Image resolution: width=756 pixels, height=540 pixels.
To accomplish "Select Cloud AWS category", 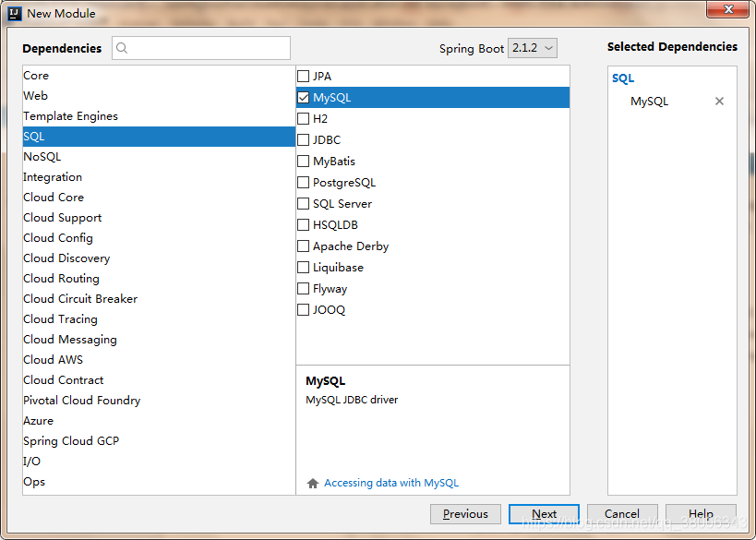I will point(159,360).
